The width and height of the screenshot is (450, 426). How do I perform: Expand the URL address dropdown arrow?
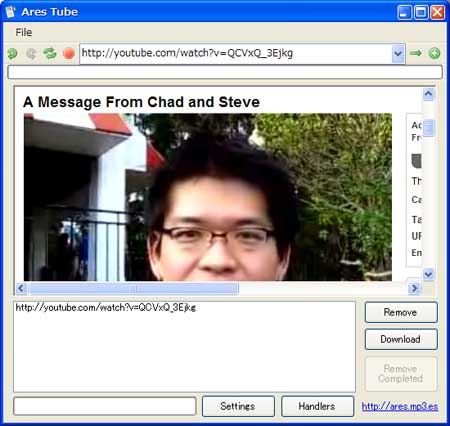point(398,53)
